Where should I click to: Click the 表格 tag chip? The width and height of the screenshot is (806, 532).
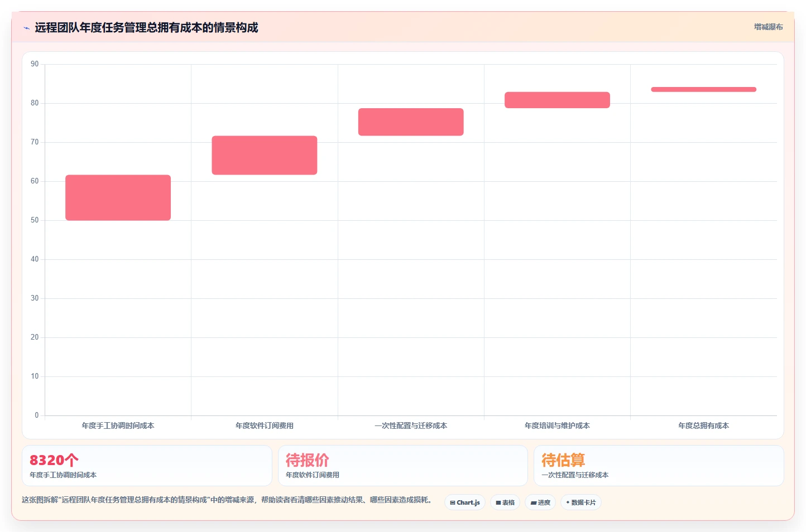click(x=505, y=502)
